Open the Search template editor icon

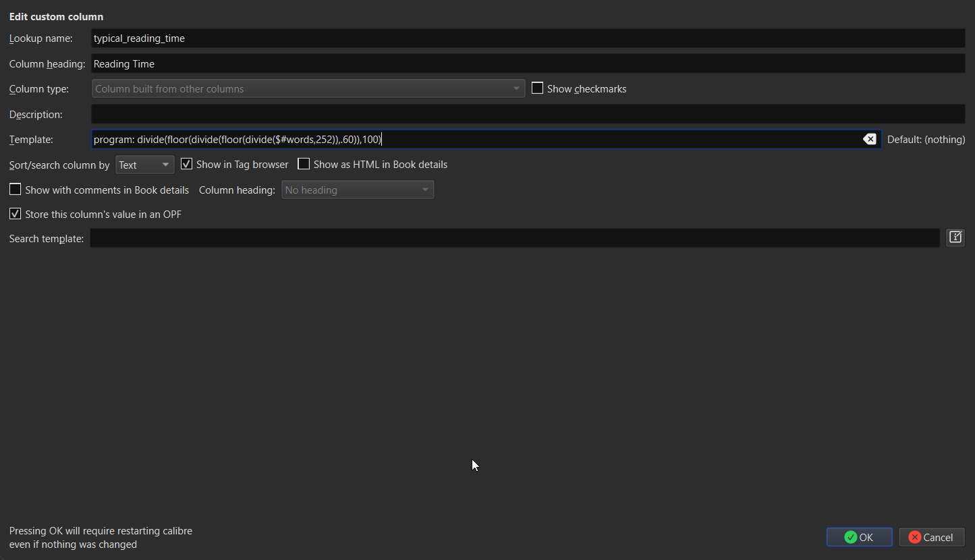[955, 237]
